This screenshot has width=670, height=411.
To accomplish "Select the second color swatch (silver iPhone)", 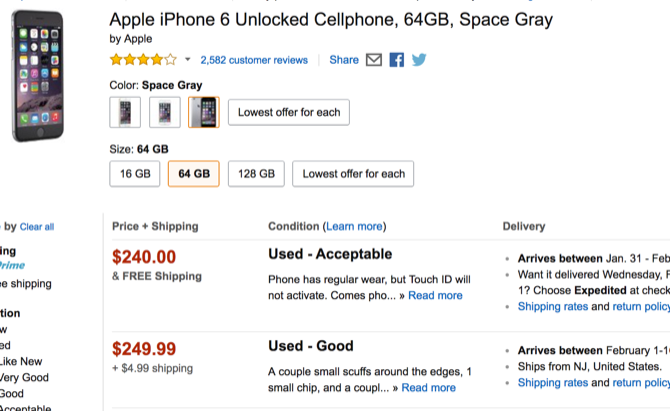I will coord(164,112).
